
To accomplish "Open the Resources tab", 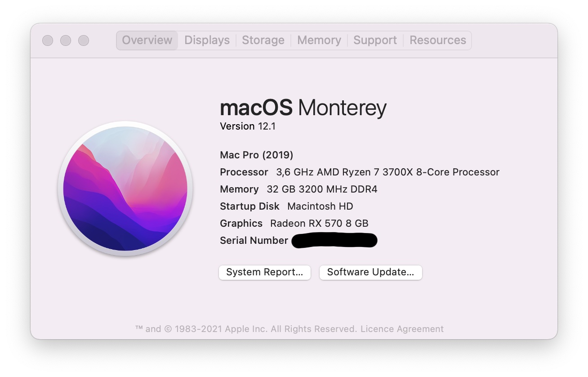I will [437, 40].
